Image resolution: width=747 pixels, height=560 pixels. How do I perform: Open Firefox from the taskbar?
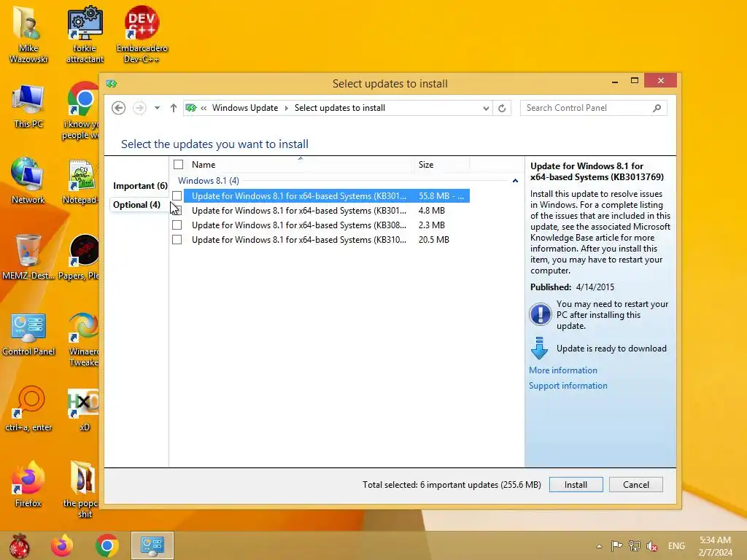coord(63,545)
